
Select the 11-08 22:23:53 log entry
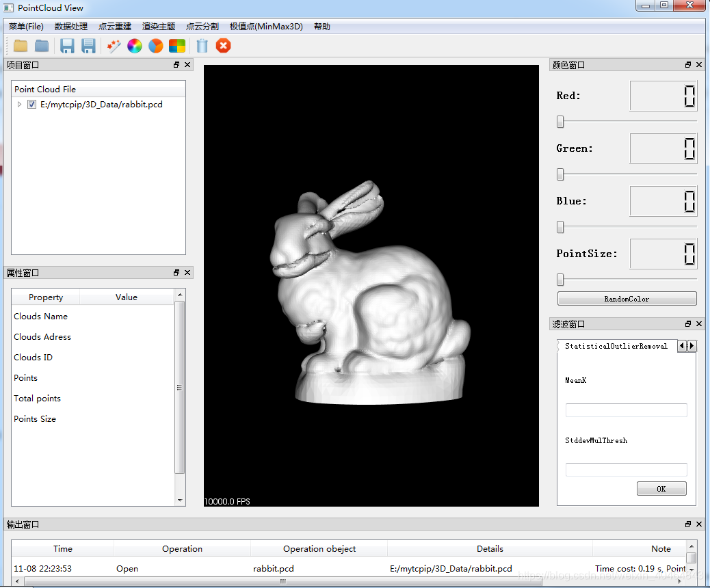click(349, 569)
